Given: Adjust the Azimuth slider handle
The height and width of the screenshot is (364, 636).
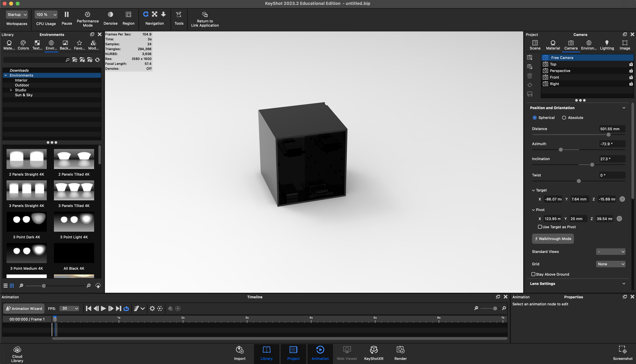Looking at the screenshot, I should click(x=561, y=150).
